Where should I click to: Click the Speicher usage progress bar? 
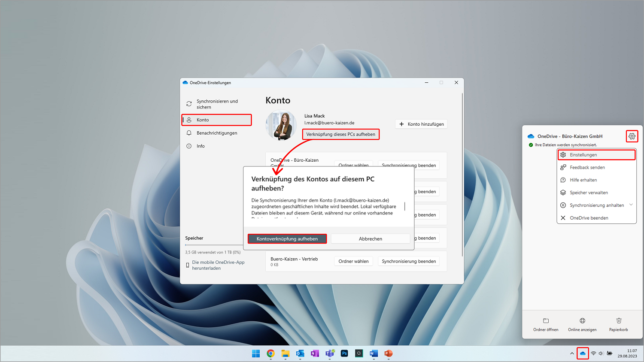tap(214, 245)
